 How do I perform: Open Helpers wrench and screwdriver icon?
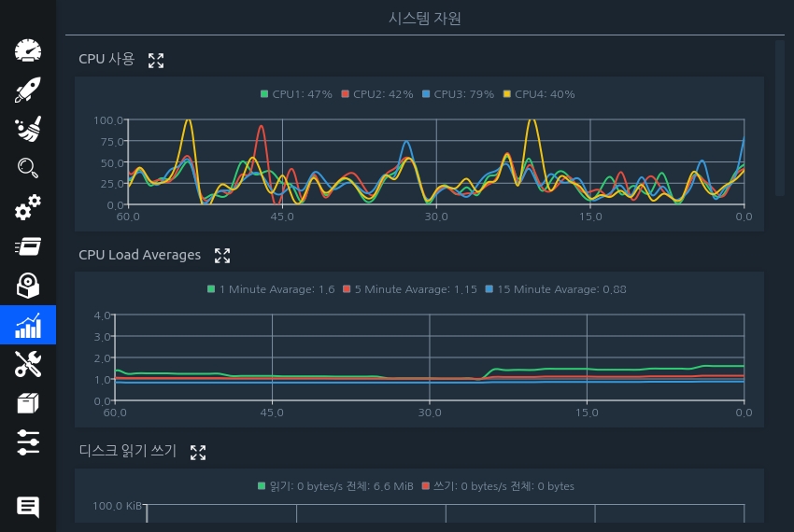click(x=28, y=364)
